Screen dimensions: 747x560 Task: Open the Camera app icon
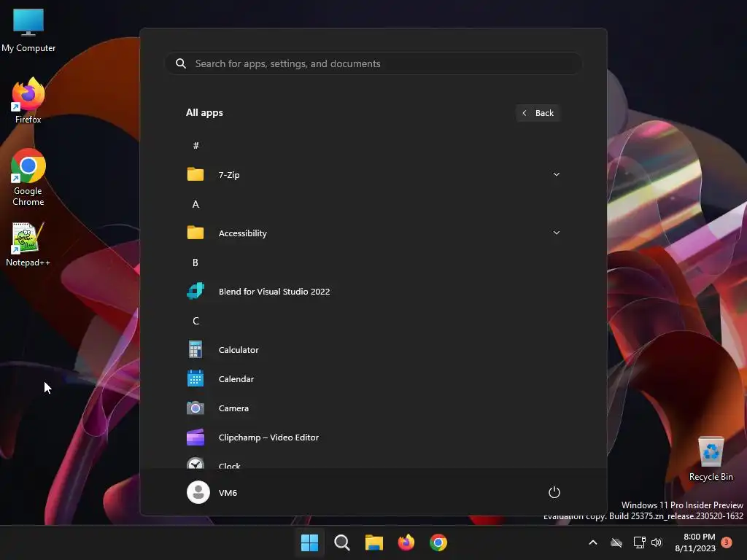coord(196,408)
